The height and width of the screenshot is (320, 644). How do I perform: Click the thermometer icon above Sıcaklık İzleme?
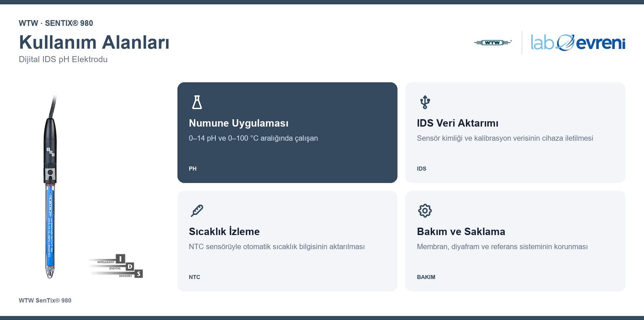coord(197,211)
